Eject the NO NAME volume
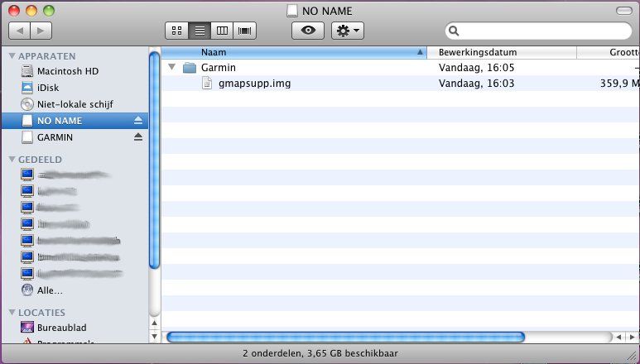 pos(138,121)
